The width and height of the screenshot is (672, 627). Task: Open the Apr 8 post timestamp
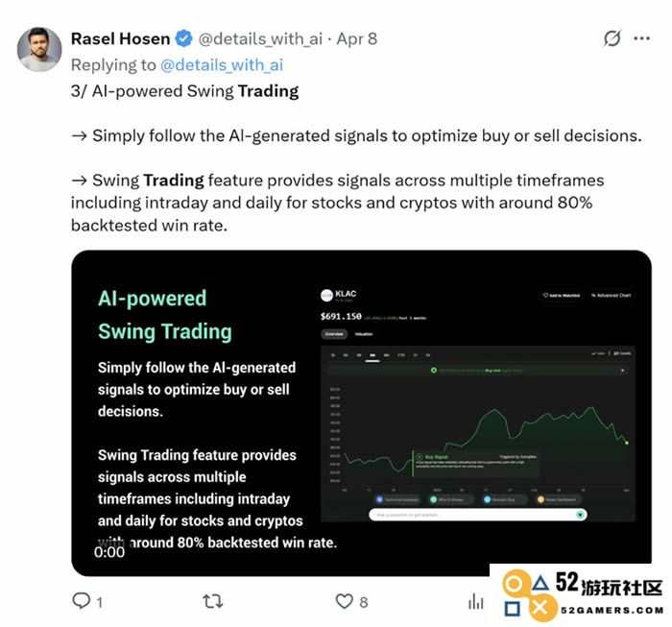click(356, 39)
